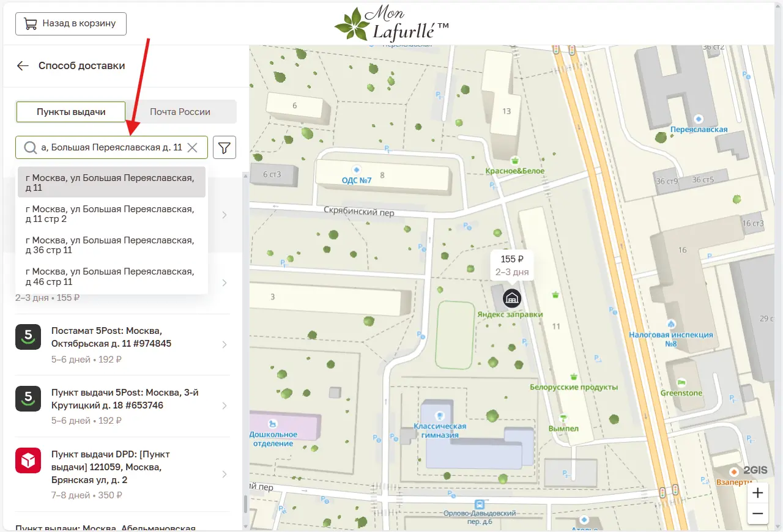Screen dimensions: 783x532
Task: Click the Mon Lafurllé logo
Action: click(x=391, y=24)
